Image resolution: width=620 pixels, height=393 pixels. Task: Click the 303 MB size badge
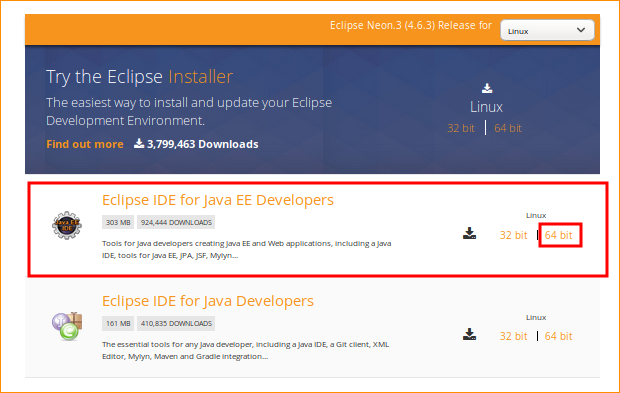click(x=118, y=222)
